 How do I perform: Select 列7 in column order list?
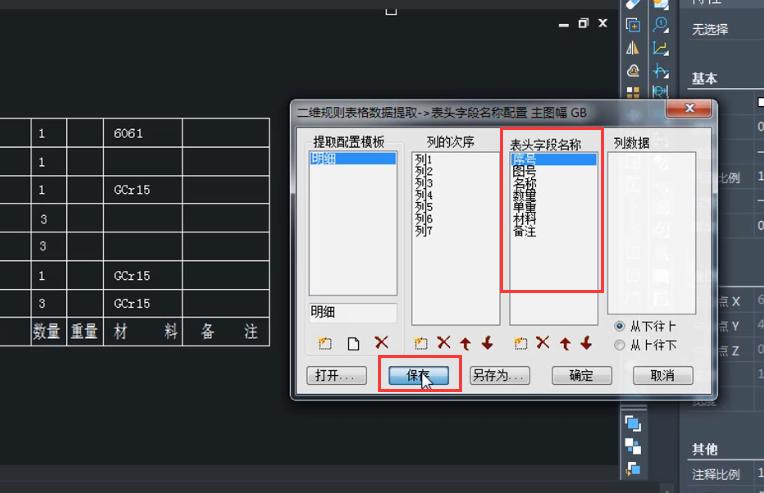(x=423, y=230)
